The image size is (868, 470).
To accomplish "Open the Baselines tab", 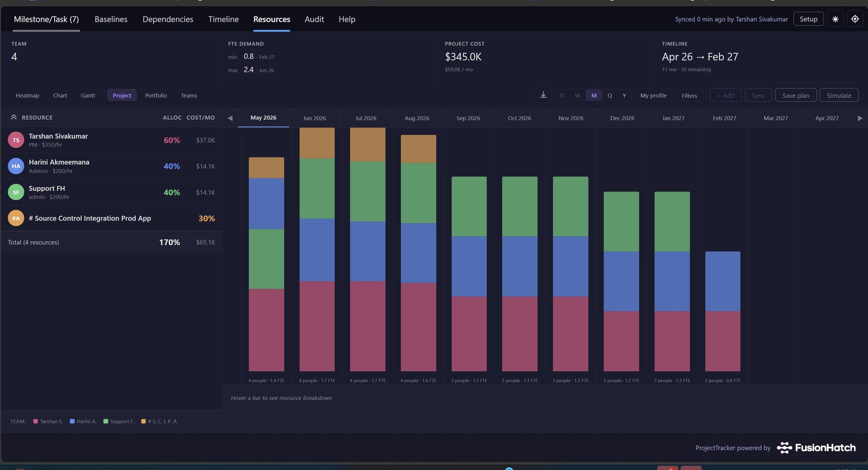I will pos(111,19).
